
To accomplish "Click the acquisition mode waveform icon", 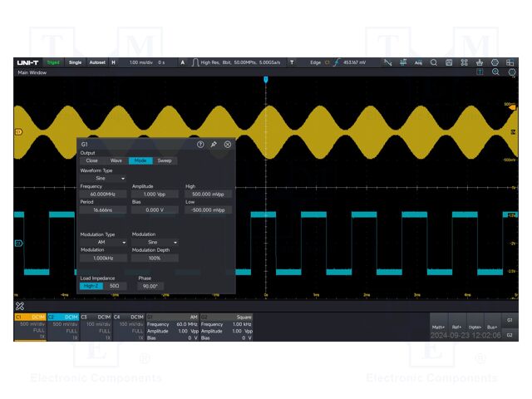I will tap(195, 62).
